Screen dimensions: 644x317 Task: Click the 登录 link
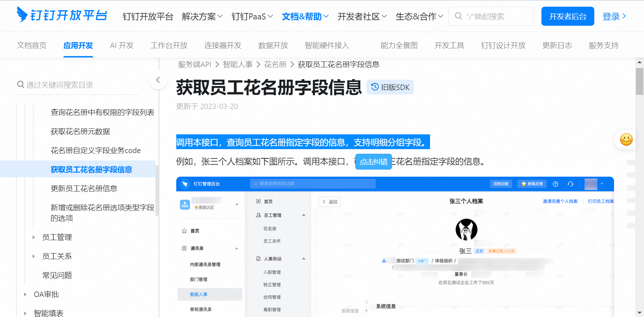[614, 16]
